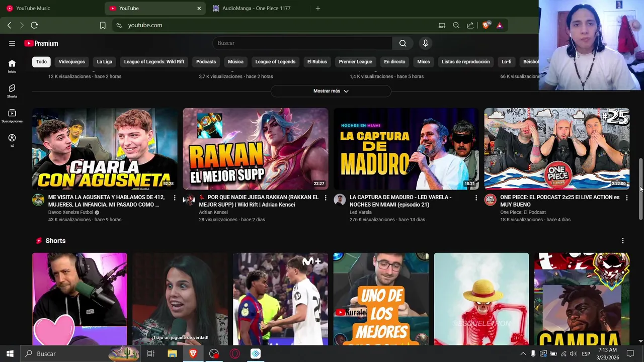Select the Música filter chip

[235, 62]
